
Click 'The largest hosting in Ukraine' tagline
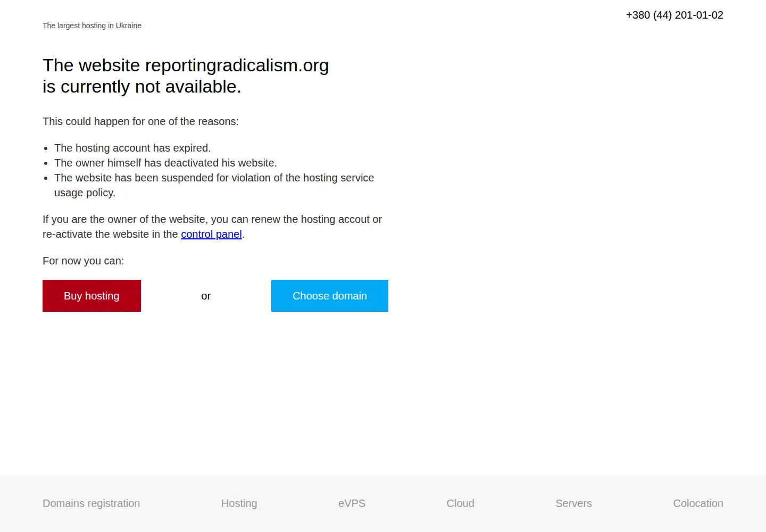(x=92, y=26)
